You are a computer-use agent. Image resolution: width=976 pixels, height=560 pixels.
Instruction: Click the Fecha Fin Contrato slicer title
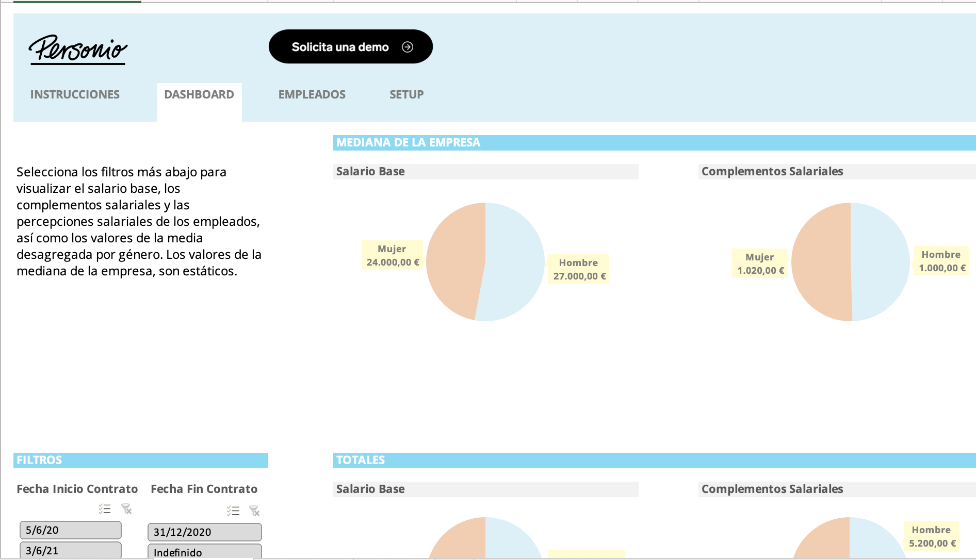[x=204, y=489]
